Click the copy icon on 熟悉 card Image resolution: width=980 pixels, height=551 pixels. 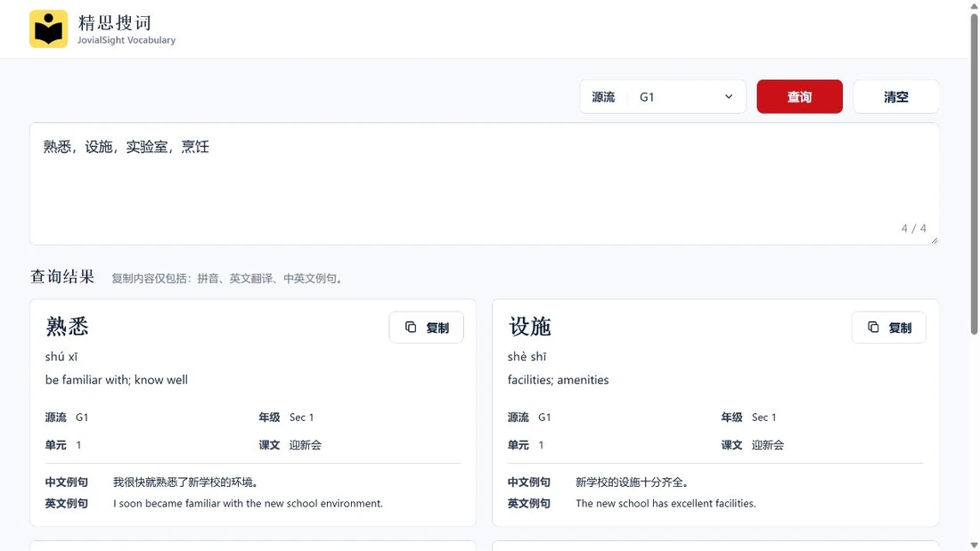click(411, 328)
